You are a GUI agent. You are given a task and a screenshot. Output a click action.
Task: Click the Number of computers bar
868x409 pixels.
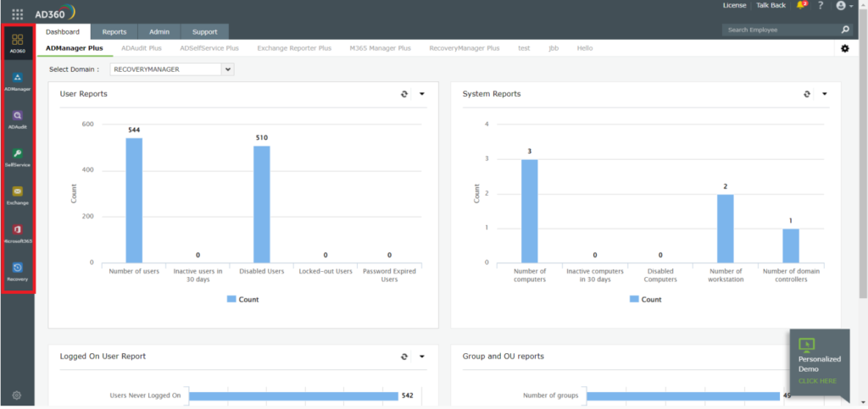click(x=530, y=211)
